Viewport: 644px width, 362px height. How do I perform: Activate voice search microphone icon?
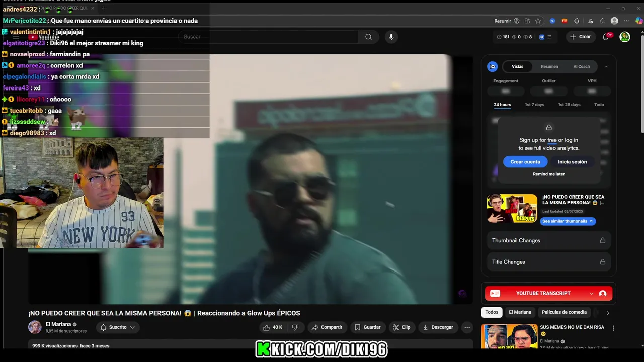(391, 37)
